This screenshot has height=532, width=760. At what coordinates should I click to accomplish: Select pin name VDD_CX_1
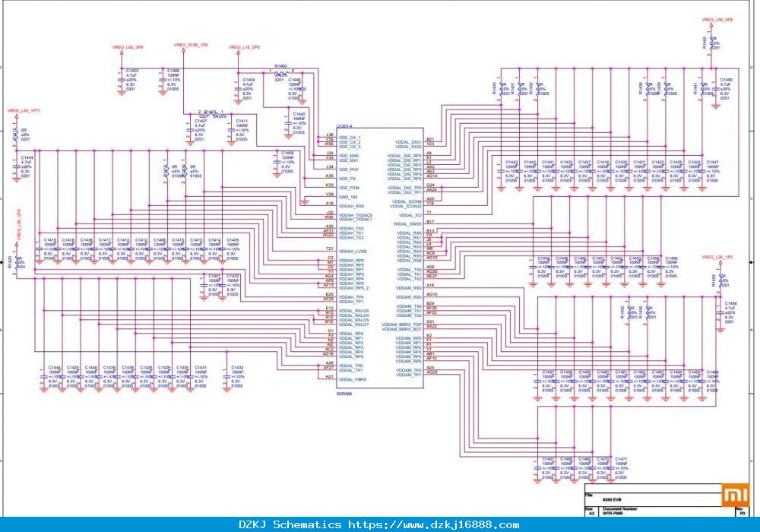pyautogui.click(x=350, y=138)
